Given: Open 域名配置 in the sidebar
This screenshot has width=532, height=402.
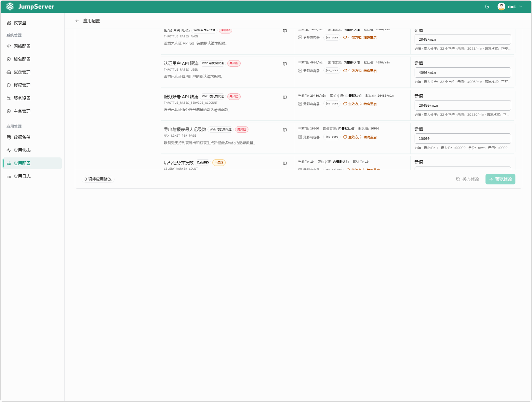Looking at the screenshot, I should point(32,59).
